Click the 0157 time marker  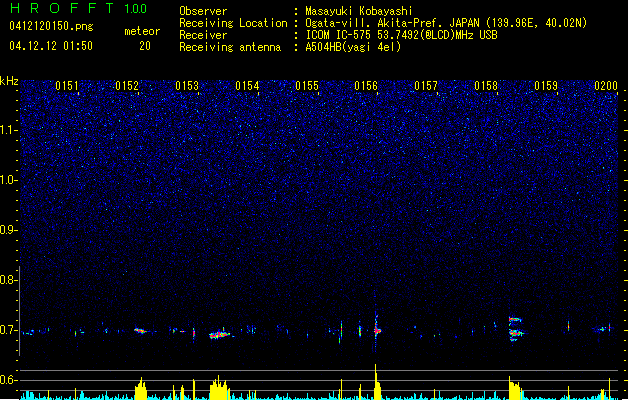[x=426, y=86]
